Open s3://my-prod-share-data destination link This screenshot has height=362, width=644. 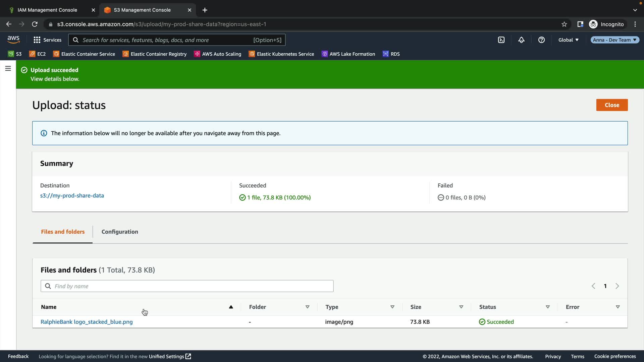tap(72, 195)
